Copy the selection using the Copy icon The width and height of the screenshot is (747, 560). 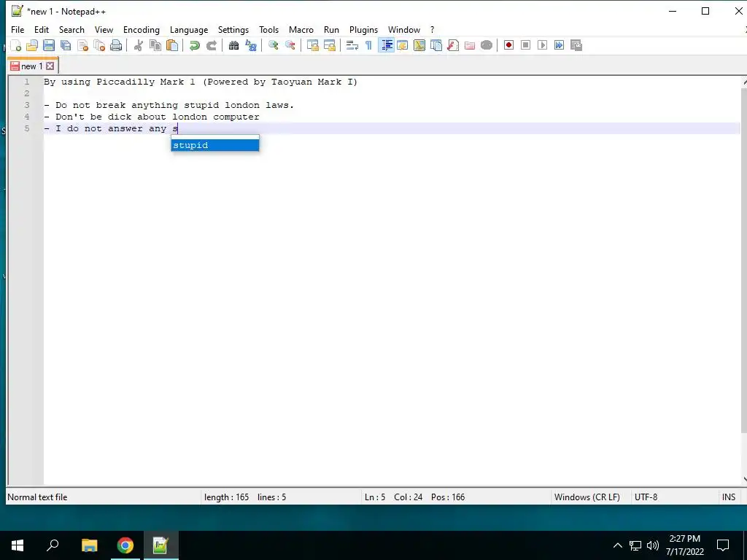(x=155, y=45)
